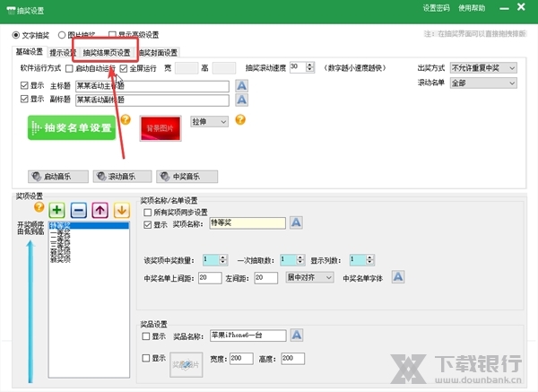Click the main title text field
Image resolution: width=538 pixels, height=392 pixels.
pos(152,86)
